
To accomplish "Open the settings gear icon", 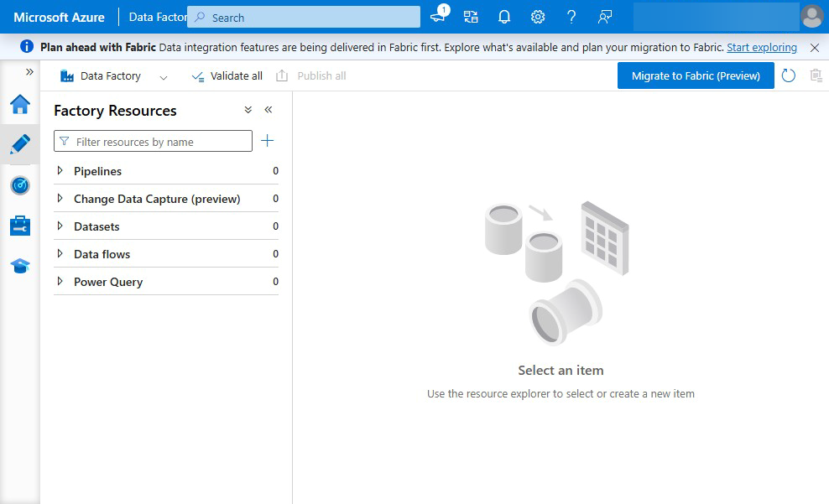I will click(538, 17).
